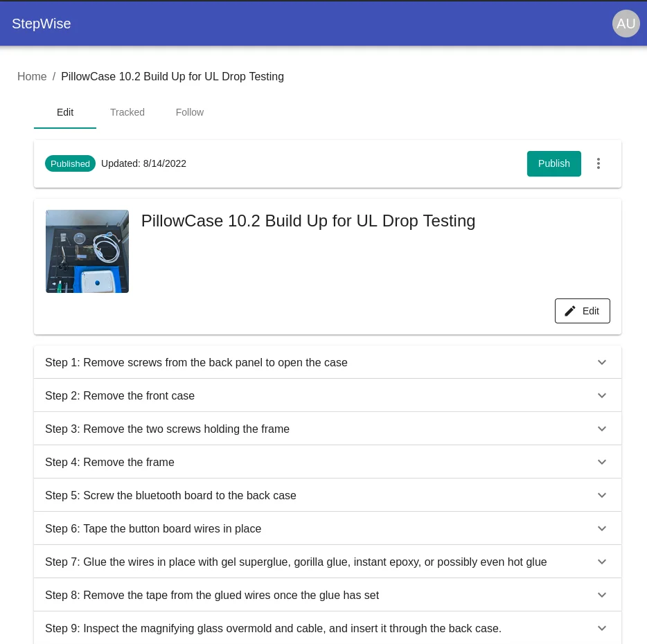647x644 pixels.
Task: Navigate to Home via the breadcrumb link
Action: coord(32,77)
